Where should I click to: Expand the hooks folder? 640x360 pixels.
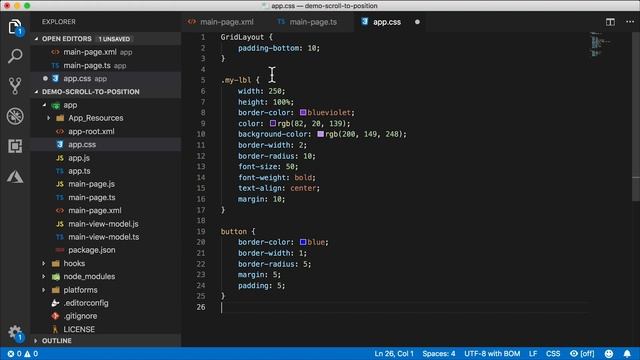coord(44,264)
